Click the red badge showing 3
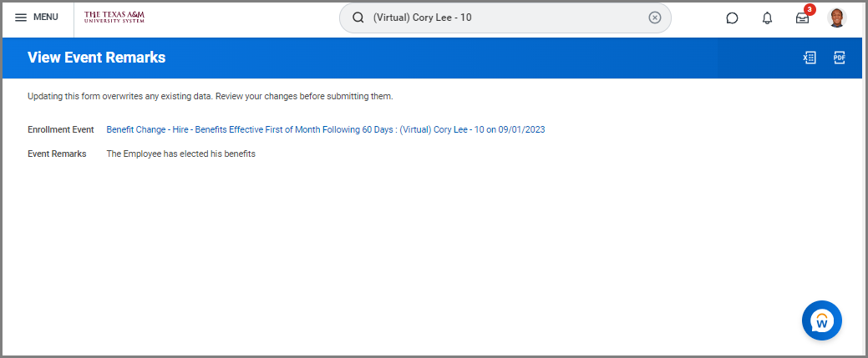 (x=810, y=10)
